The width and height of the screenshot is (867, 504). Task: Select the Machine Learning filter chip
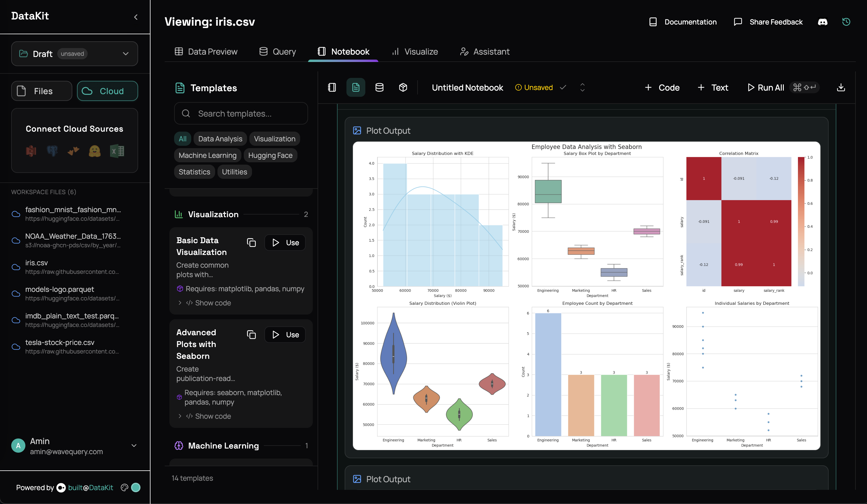tap(207, 155)
